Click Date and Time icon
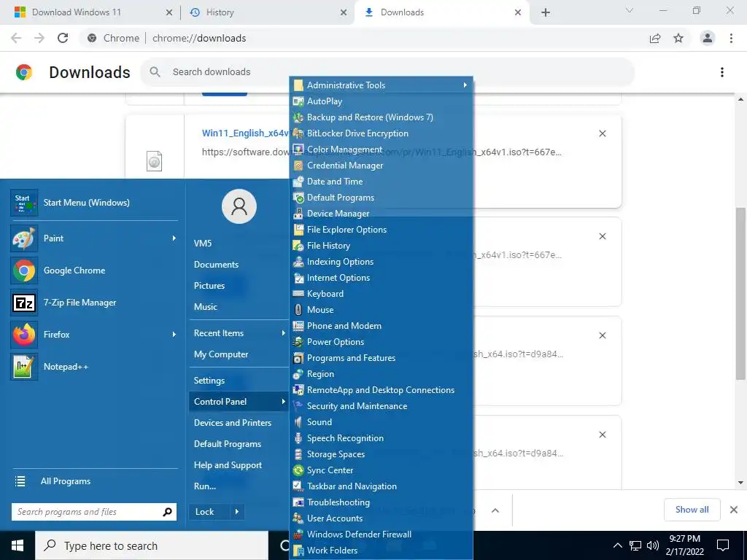Screen dimensions: 747x560 coord(298,182)
